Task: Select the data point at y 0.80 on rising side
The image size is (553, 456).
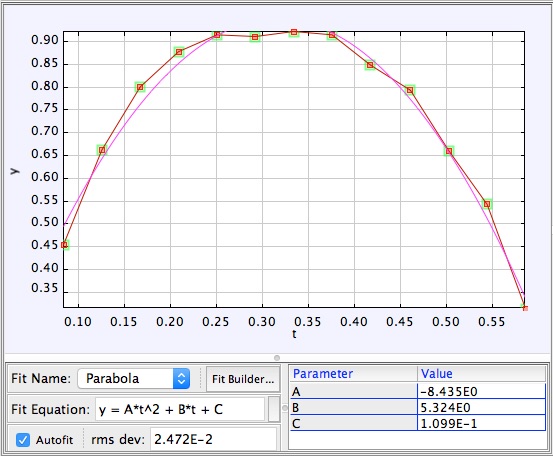Action: coord(140,87)
